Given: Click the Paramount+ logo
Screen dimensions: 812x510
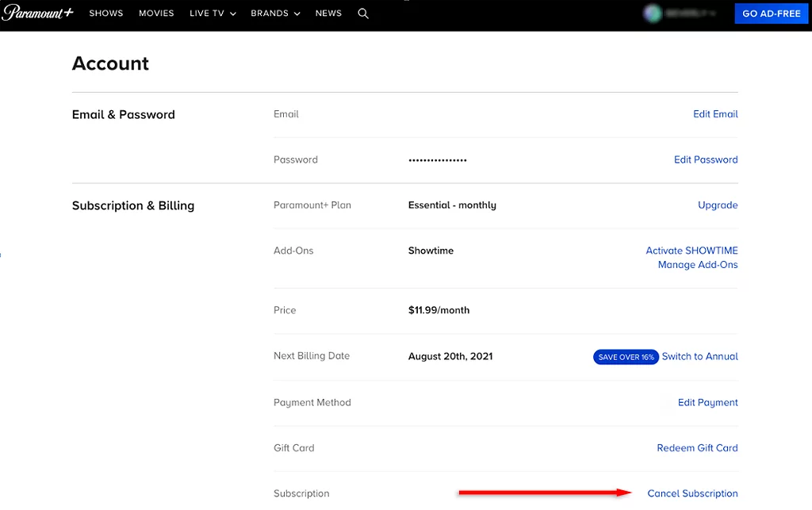Looking at the screenshot, I should click(x=37, y=13).
